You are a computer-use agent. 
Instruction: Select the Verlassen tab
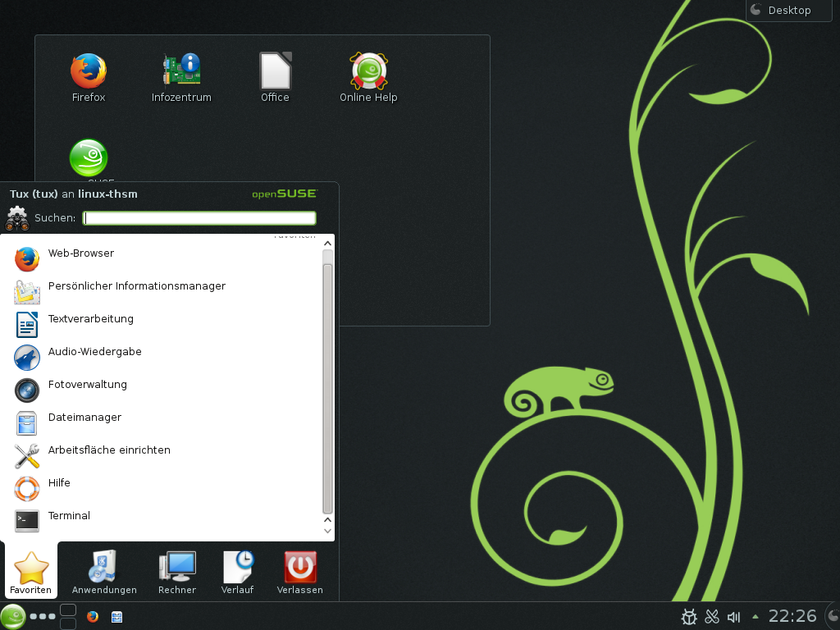click(300, 572)
